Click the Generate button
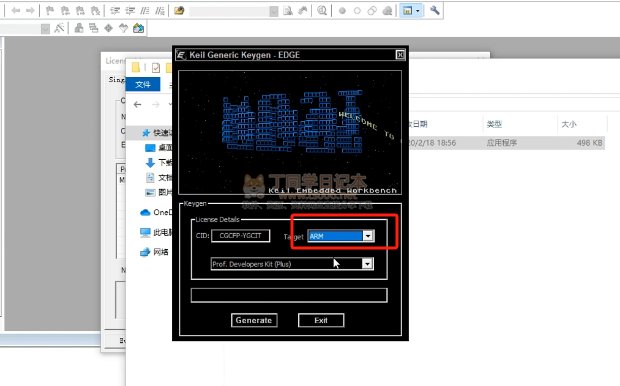The width and height of the screenshot is (620, 386). pos(254,320)
